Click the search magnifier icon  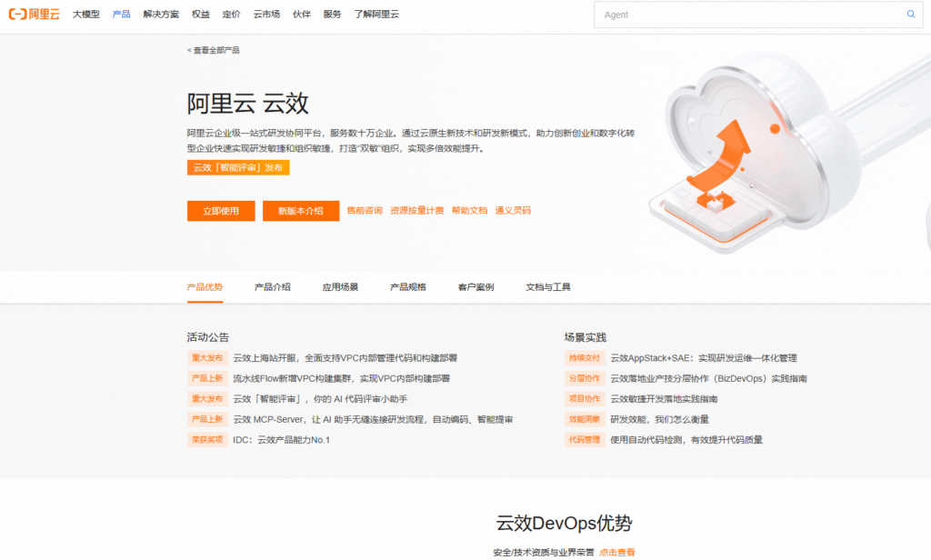coord(910,15)
